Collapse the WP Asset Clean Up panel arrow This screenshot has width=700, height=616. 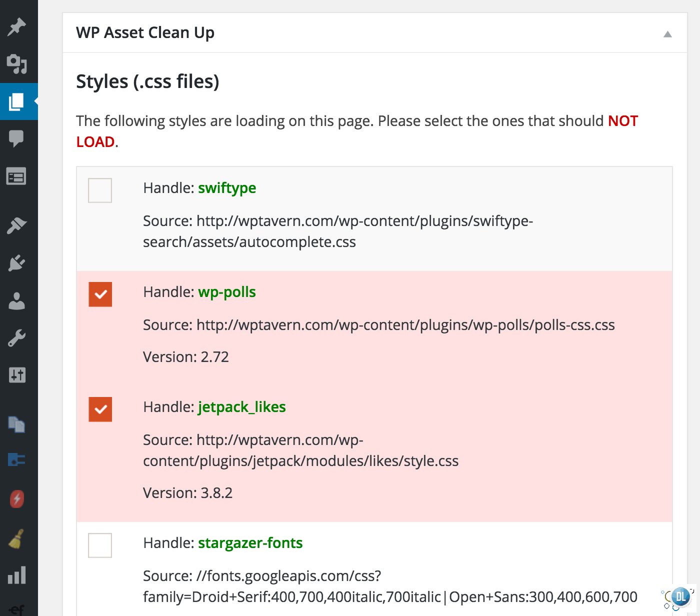[x=667, y=34]
